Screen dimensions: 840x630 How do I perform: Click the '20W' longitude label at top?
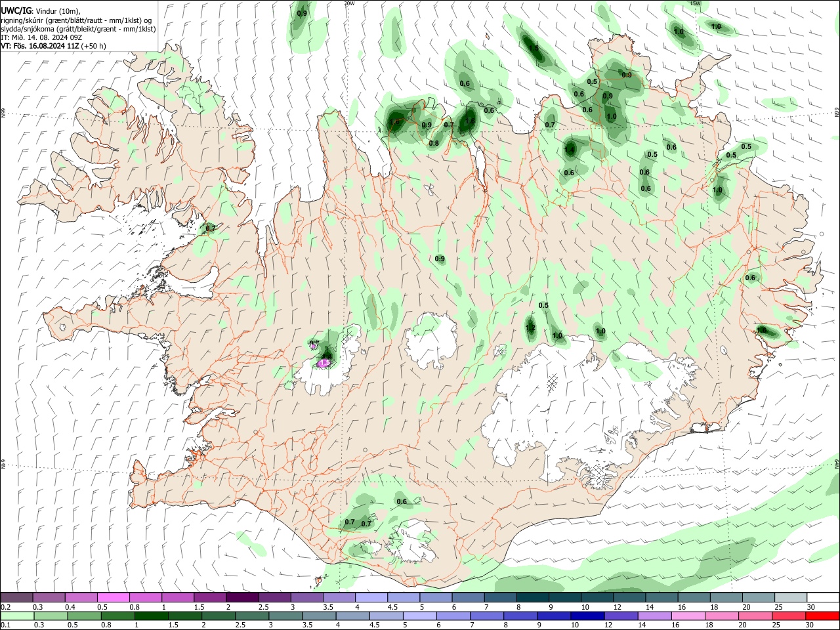[349, 3]
